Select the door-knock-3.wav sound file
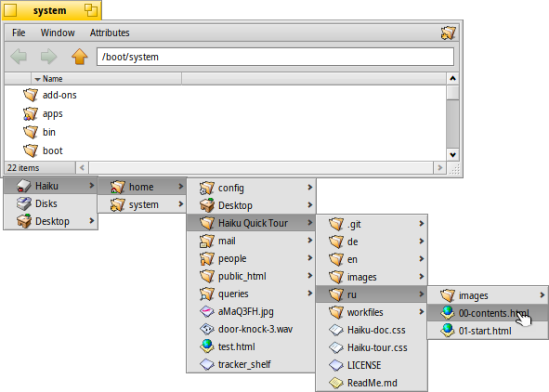The width and height of the screenshot is (549, 392). tap(251, 329)
